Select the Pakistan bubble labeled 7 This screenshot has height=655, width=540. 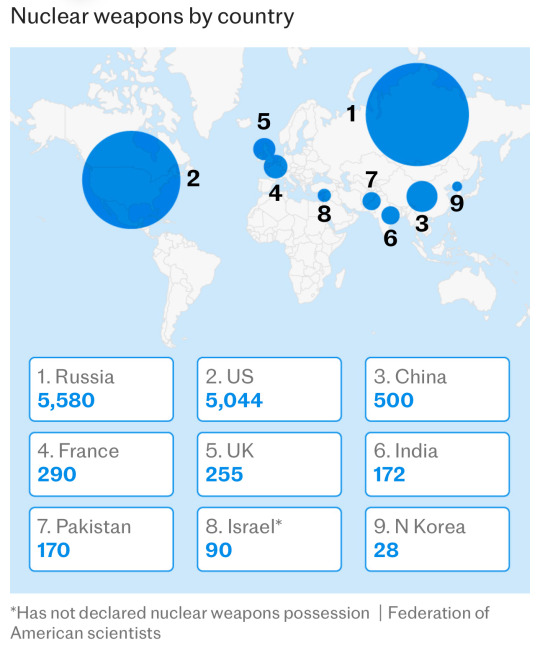pyautogui.click(x=371, y=201)
